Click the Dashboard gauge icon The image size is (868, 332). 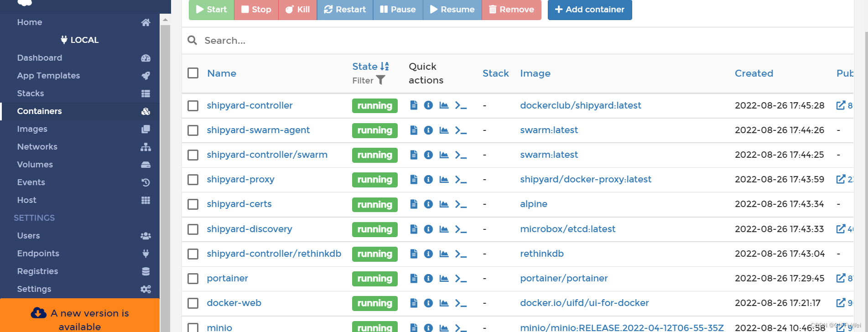pyautogui.click(x=146, y=58)
